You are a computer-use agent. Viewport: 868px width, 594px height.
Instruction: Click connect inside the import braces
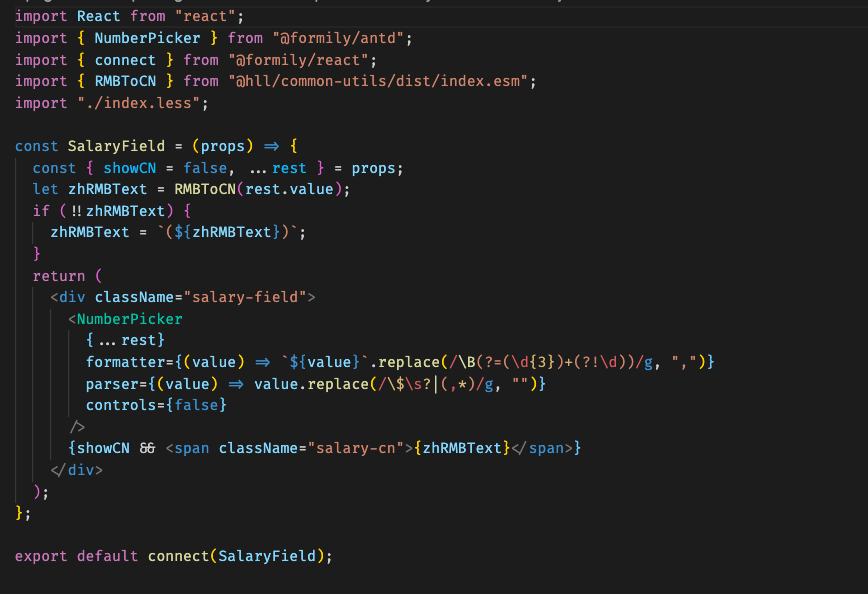(x=125, y=60)
